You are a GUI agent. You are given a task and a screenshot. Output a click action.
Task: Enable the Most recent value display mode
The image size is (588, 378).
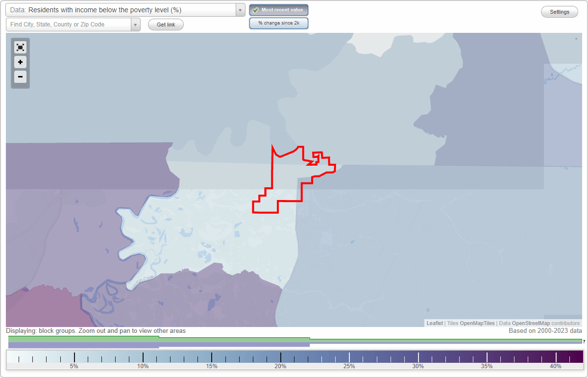[279, 9]
